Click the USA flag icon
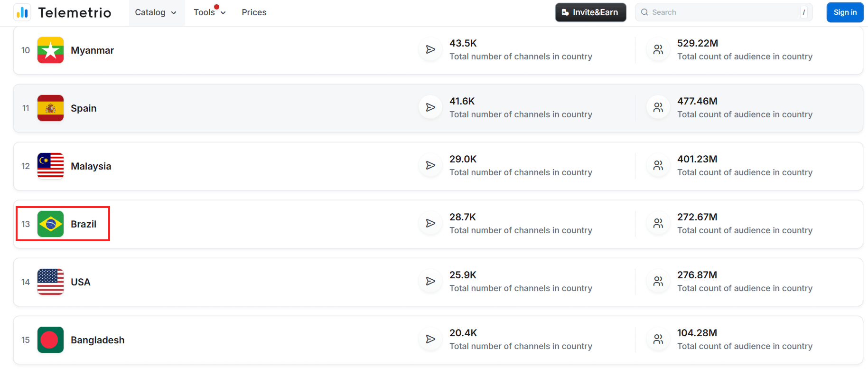 pyautogui.click(x=50, y=282)
